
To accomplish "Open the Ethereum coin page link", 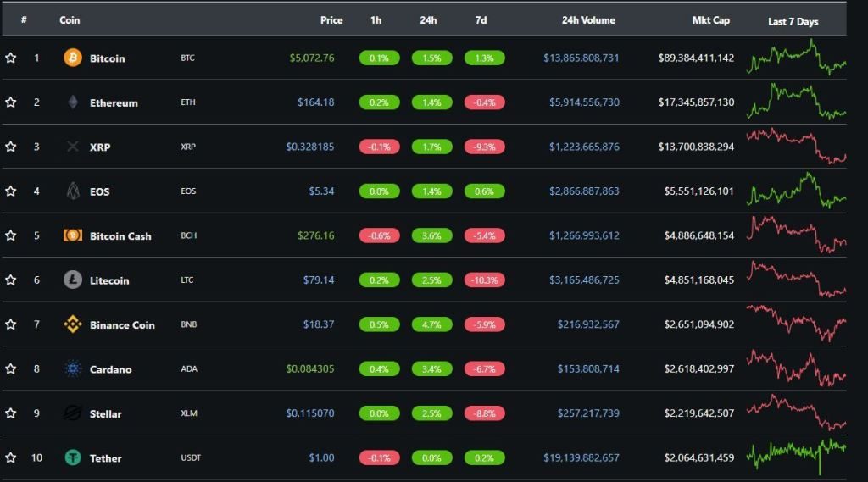I will [114, 102].
